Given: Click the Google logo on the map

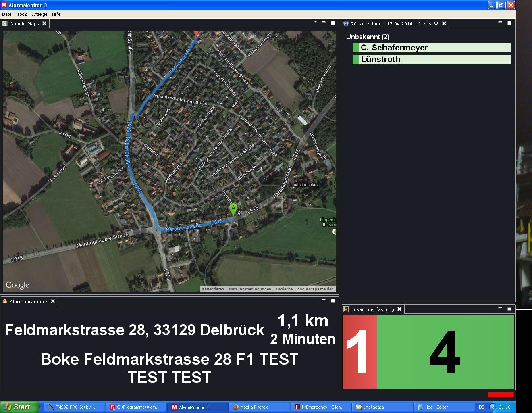Looking at the screenshot, I should coord(17,285).
